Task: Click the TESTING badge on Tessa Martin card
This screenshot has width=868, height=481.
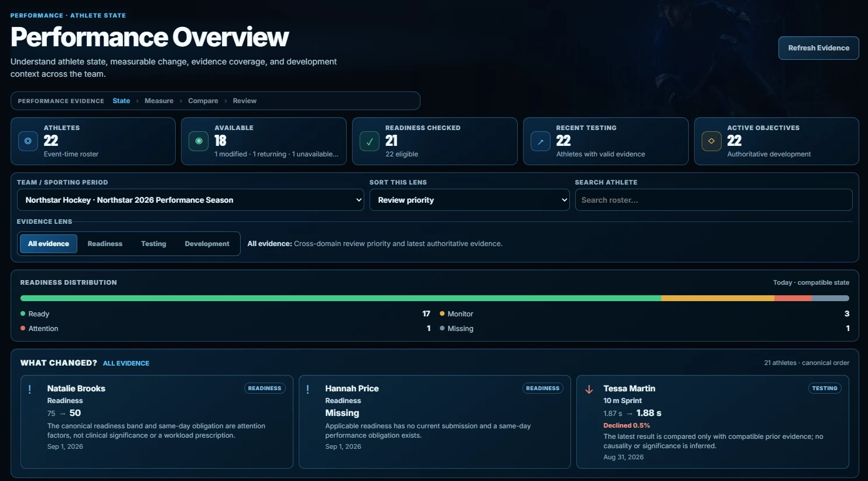Action: tap(825, 388)
